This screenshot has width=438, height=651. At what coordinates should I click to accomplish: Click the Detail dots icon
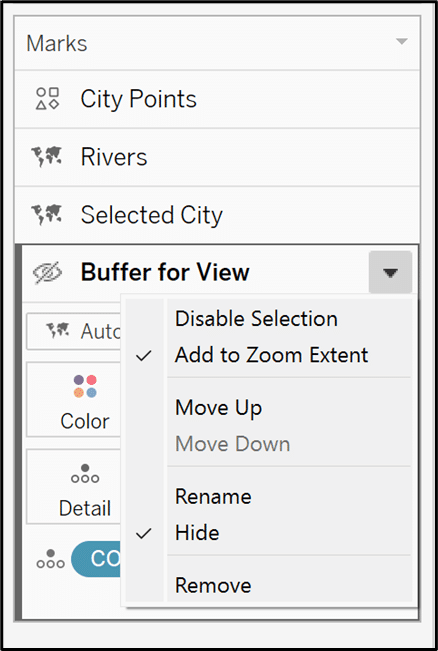(85, 474)
